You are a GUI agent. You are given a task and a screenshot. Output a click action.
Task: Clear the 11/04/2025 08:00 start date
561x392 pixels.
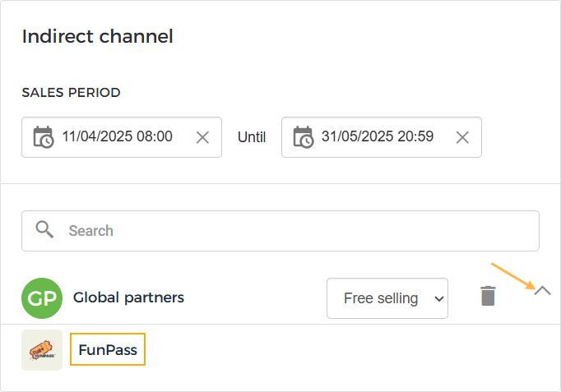coord(202,137)
